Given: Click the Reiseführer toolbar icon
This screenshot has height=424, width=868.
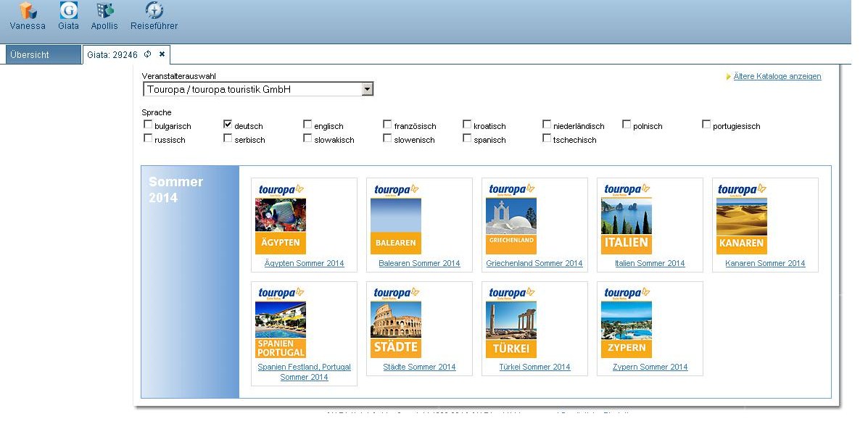Looking at the screenshot, I should pos(154,11).
